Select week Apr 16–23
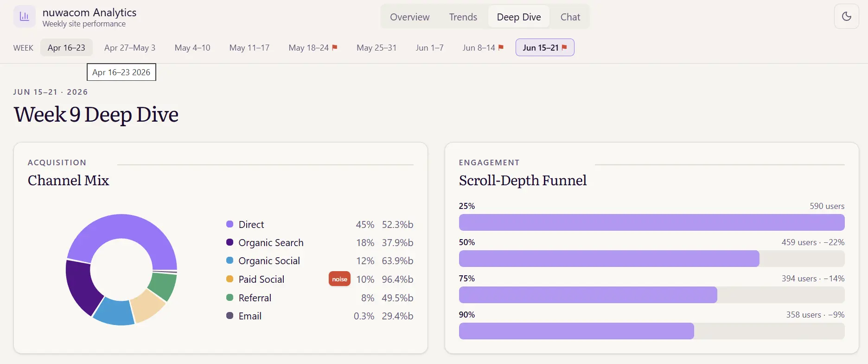This screenshot has height=364, width=868. [x=66, y=48]
